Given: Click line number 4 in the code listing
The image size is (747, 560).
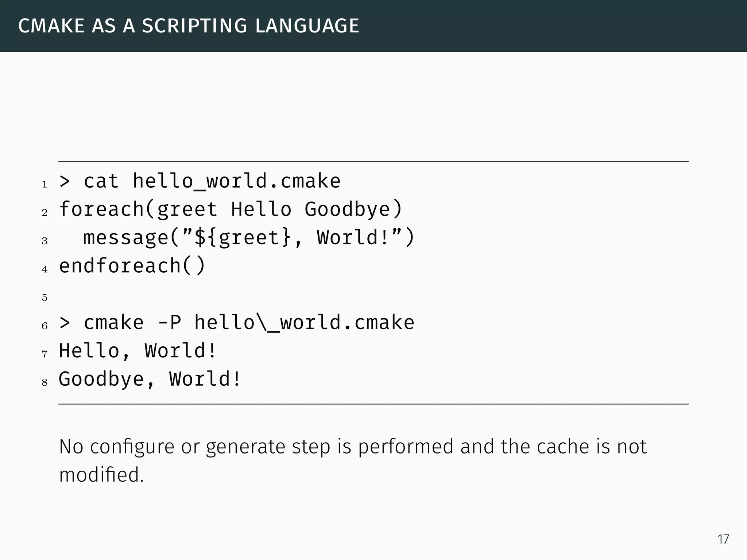Looking at the screenshot, I should click(x=44, y=269).
